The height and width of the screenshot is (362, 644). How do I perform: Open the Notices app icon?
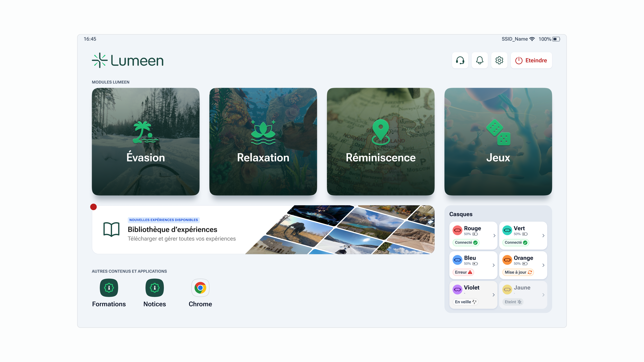[154, 288]
